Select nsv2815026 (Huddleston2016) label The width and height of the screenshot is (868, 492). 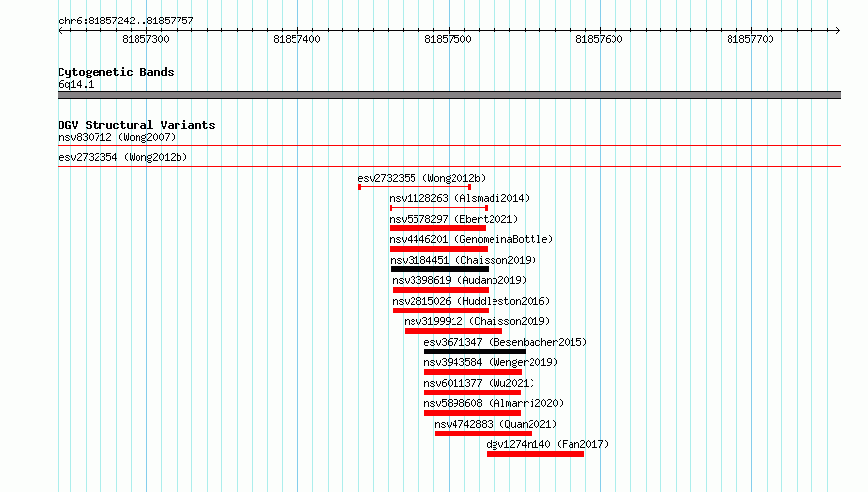(x=471, y=301)
